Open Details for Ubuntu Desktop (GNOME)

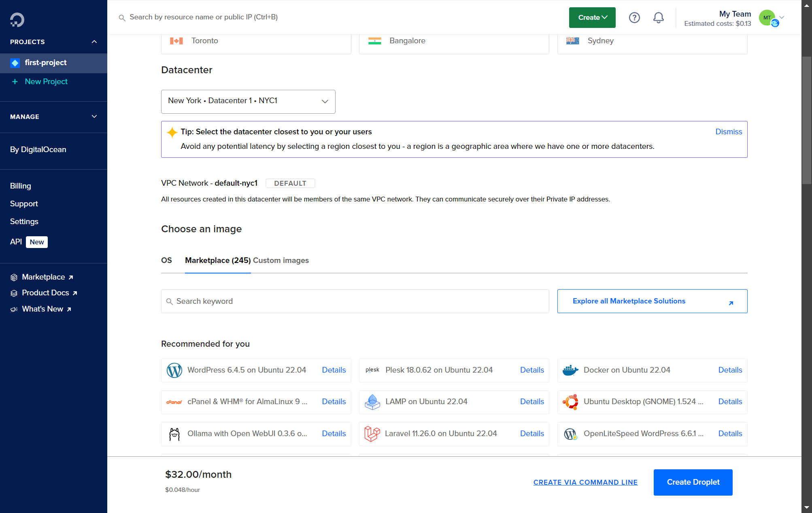730,402
